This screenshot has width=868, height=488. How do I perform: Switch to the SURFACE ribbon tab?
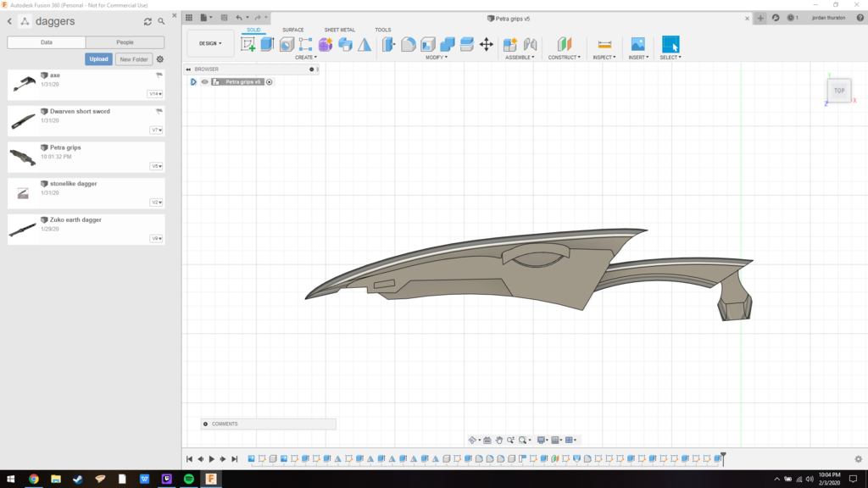click(x=293, y=29)
